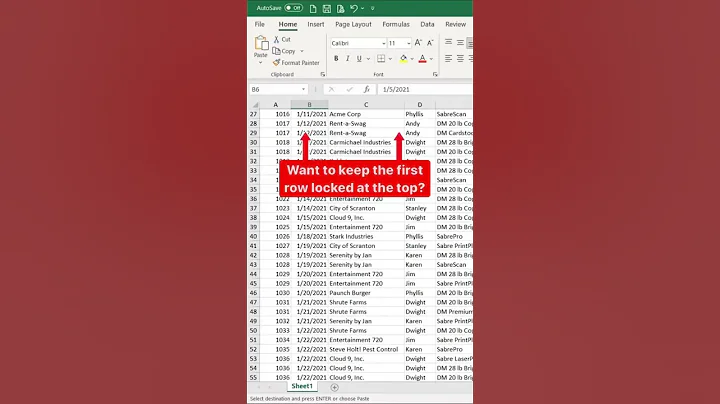720x404 pixels.
Task: Select row 40 header
Action: tap(253, 236)
